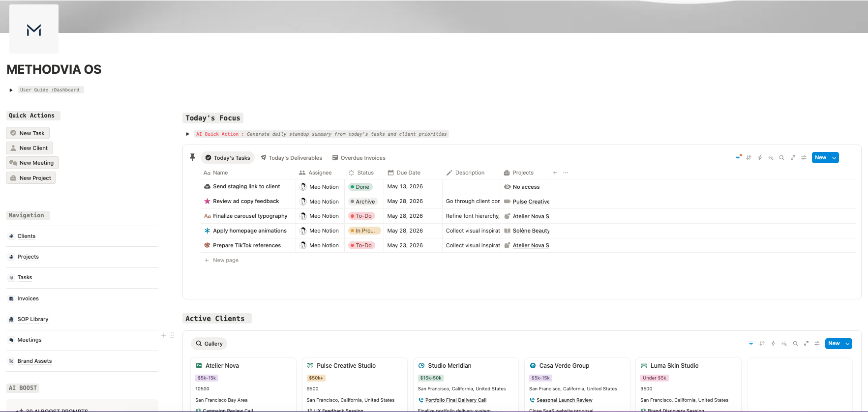
Task: Create a New Project from Quick Actions
Action: (31, 178)
